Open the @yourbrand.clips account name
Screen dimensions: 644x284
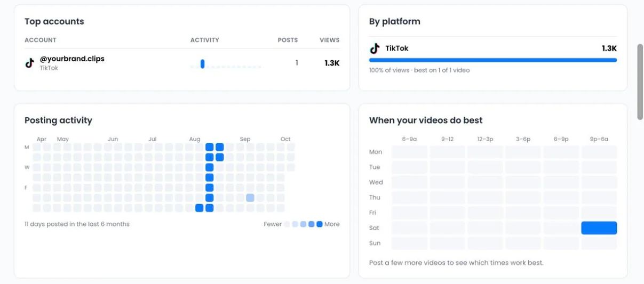tap(72, 59)
